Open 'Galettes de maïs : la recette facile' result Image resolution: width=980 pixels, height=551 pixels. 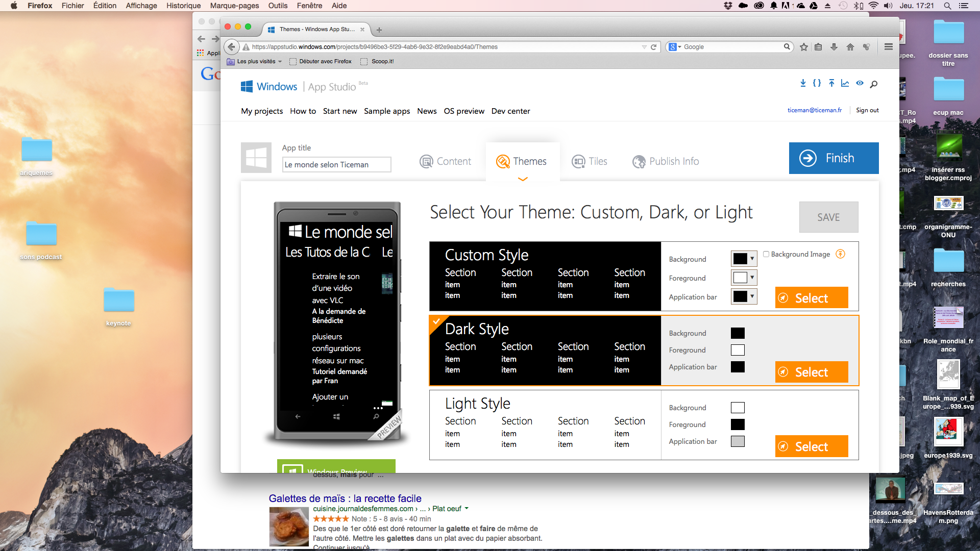coord(345,498)
